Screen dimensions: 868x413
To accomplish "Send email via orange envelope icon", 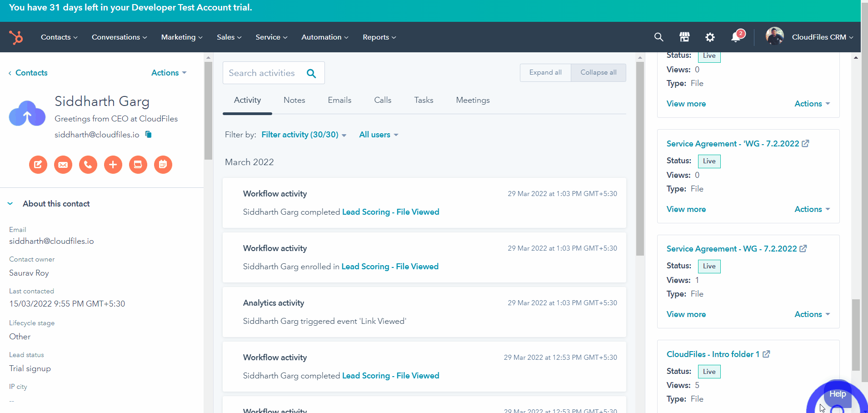I will coord(63,164).
